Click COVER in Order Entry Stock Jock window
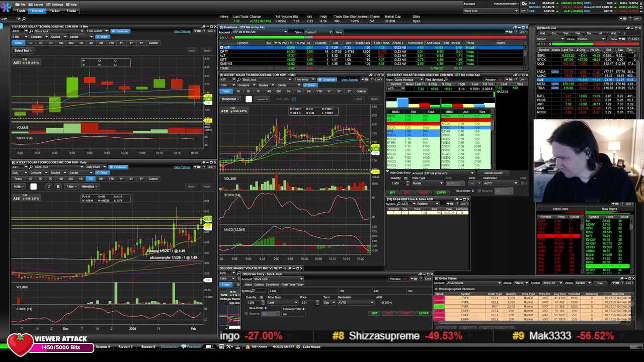 (x=424, y=313)
